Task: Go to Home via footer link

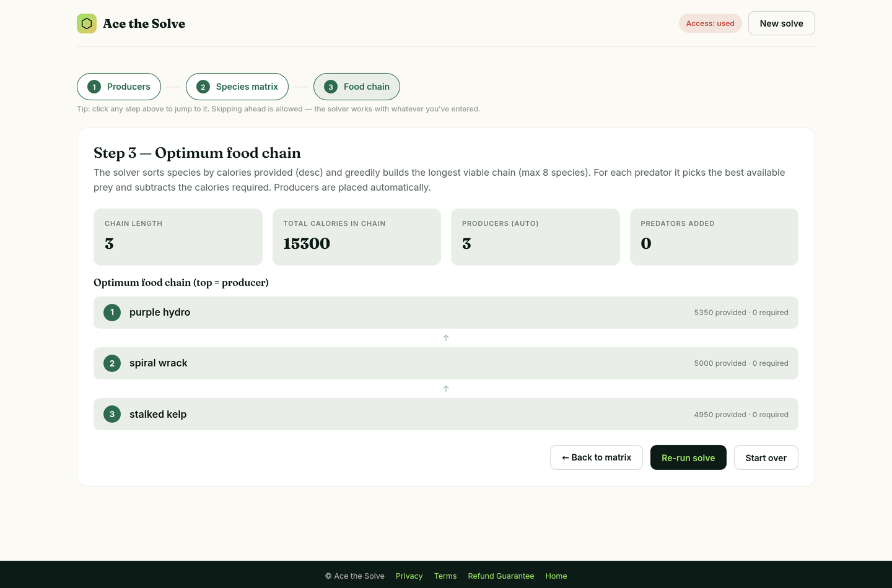Action: pyautogui.click(x=556, y=576)
